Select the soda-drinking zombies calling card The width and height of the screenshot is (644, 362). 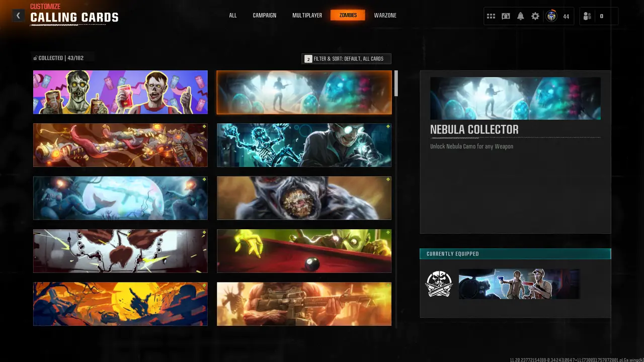pyautogui.click(x=120, y=92)
